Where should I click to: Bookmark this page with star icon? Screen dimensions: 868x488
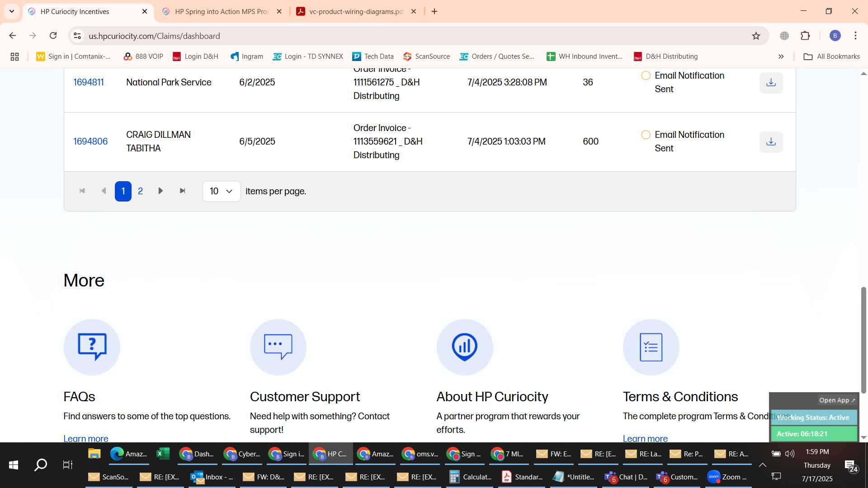pyautogui.click(x=756, y=36)
